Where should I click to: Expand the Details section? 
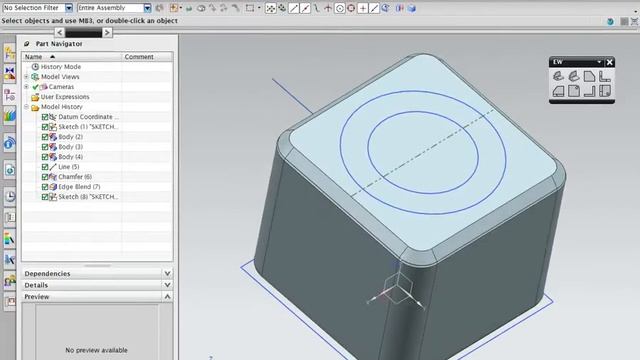pyautogui.click(x=167, y=285)
